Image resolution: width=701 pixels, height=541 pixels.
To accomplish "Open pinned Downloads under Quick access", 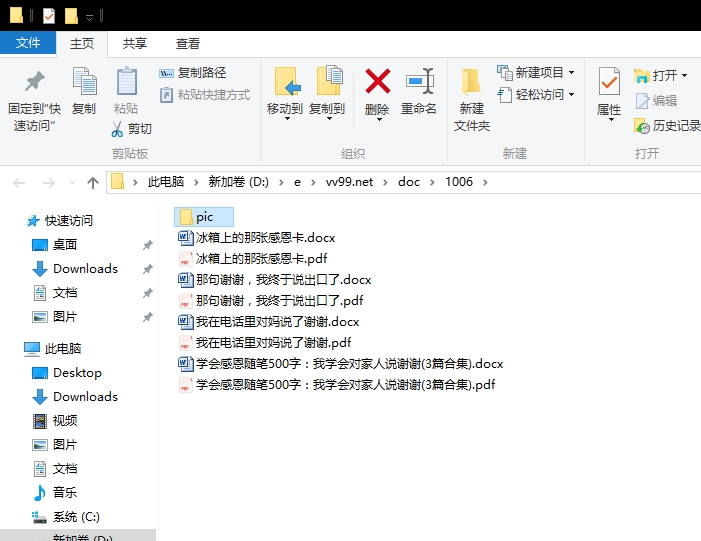I will [x=75, y=269].
